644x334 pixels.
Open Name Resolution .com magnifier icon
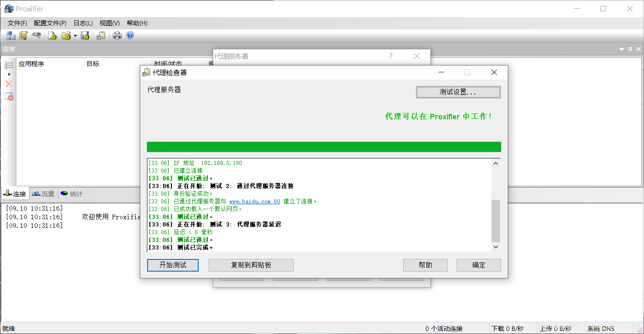click(x=36, y=35)
